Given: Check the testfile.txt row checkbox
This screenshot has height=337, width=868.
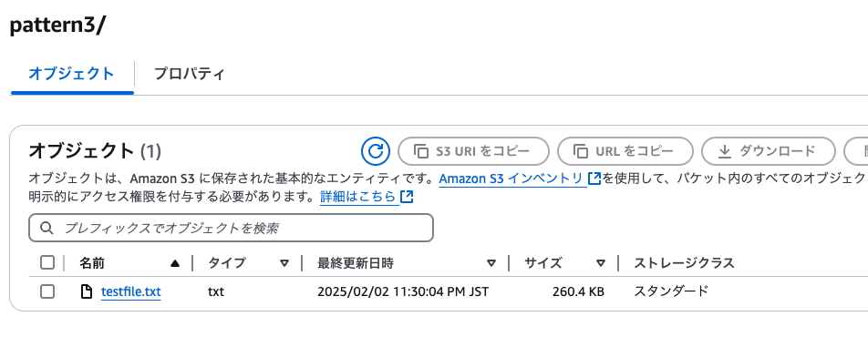Looking at the screenshot, I should click(47, 291).
